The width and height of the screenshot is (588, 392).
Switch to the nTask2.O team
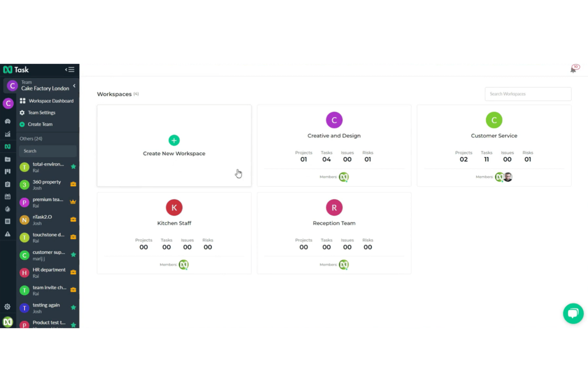tap(48, 220)
